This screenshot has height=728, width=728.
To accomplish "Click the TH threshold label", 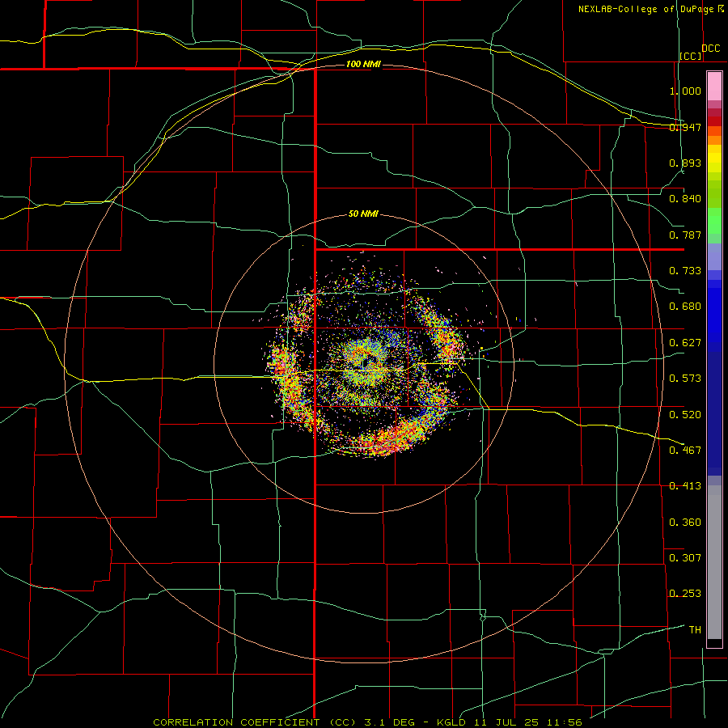I will click(695, 630).
